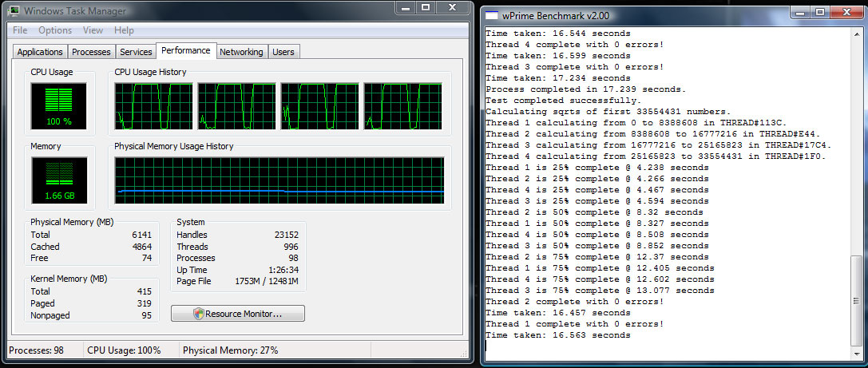Click 'Time taken: 16.457 seconds' line
Image resolution: width=868 pixels, height=368 pixels.
click(x=558, y=313)
